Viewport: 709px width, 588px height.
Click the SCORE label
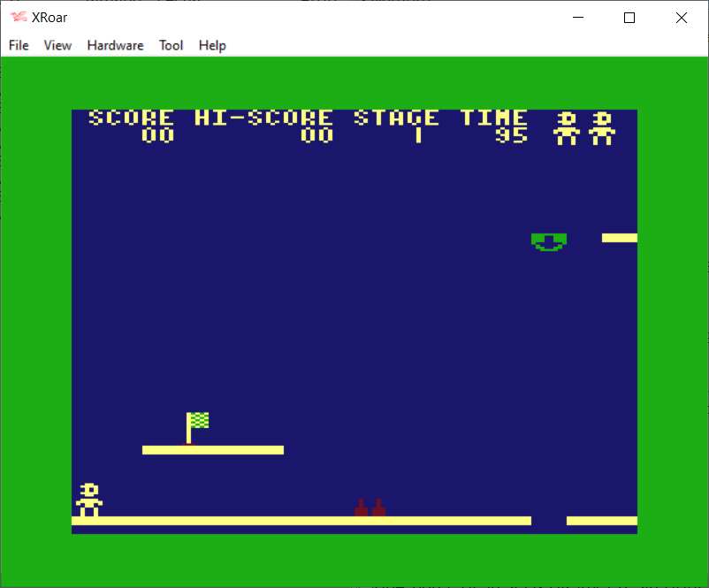(x=131, y=118)
